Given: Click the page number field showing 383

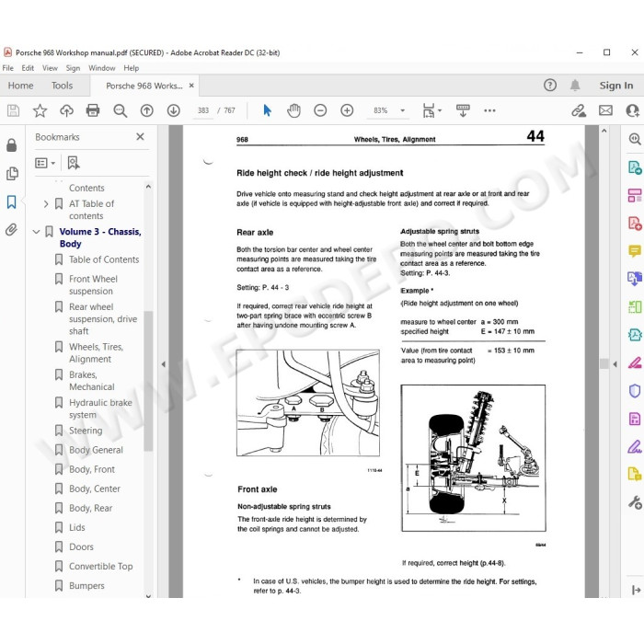Looking at the screenshot, I should (203, 110).
